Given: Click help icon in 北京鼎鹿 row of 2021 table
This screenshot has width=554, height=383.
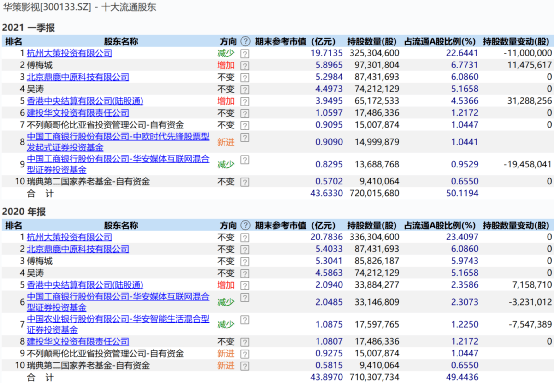Looking at the screenshot, I should pos(244,78).
